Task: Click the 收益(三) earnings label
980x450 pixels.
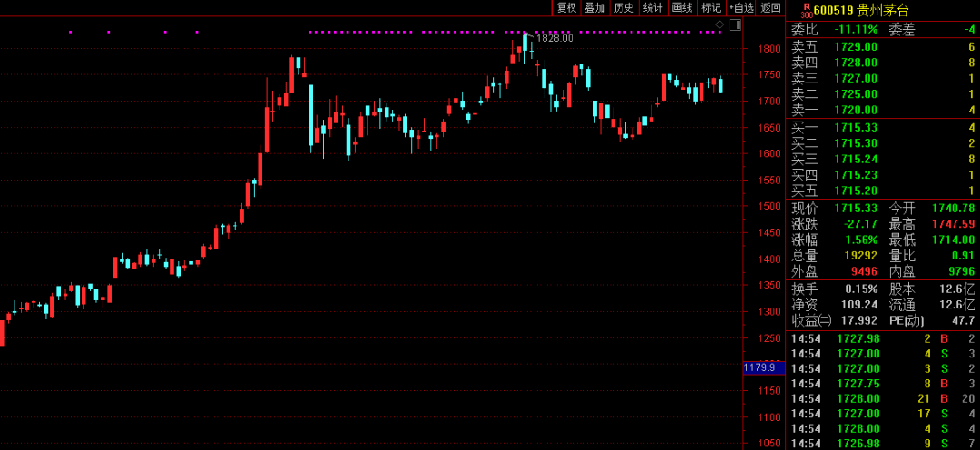Action: [810, 320]
